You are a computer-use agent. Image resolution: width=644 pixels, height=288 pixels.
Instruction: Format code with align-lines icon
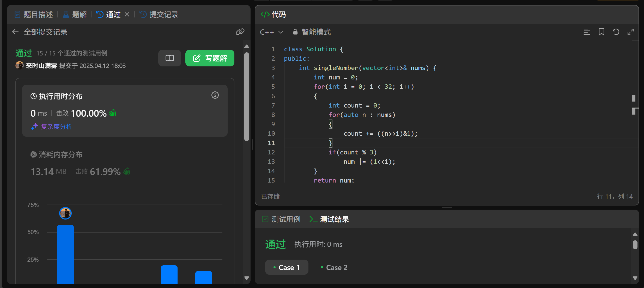[587, 32]
